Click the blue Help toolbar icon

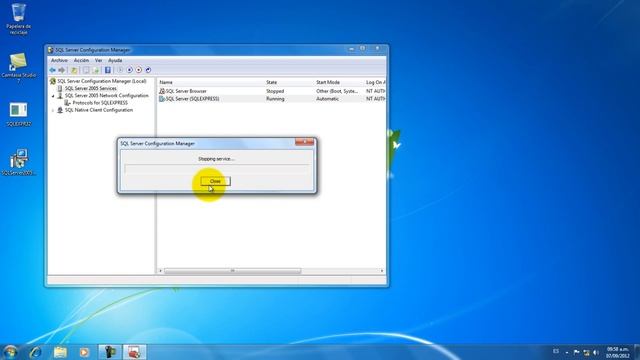tap(108, 70)
